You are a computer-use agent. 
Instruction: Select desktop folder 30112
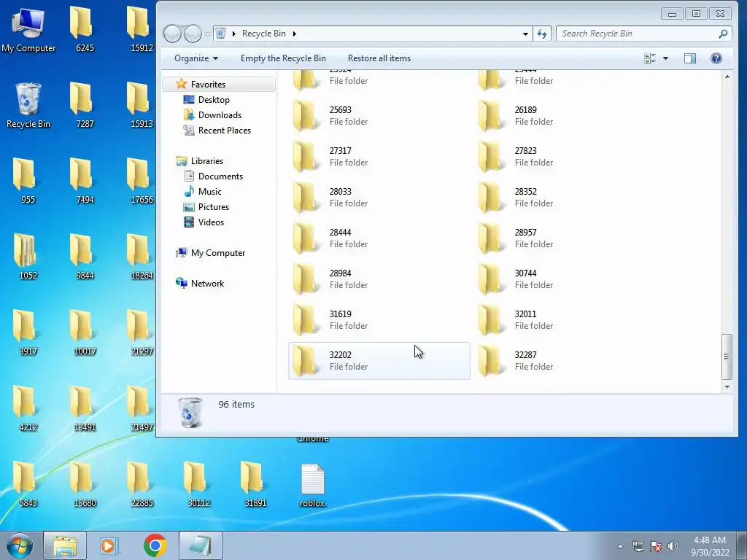[198, 484]
